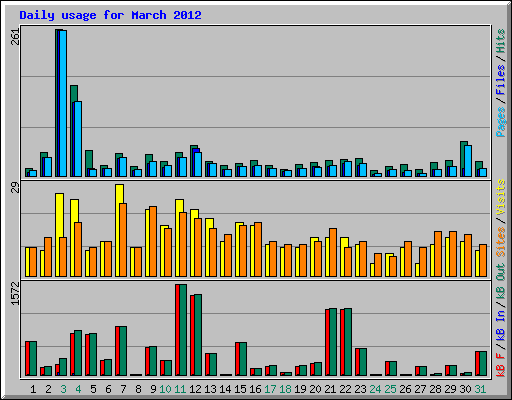Click the 261 axis maximum label
Image resolution: width=512 pixels, height=400 pixels.
click(15, 37)
